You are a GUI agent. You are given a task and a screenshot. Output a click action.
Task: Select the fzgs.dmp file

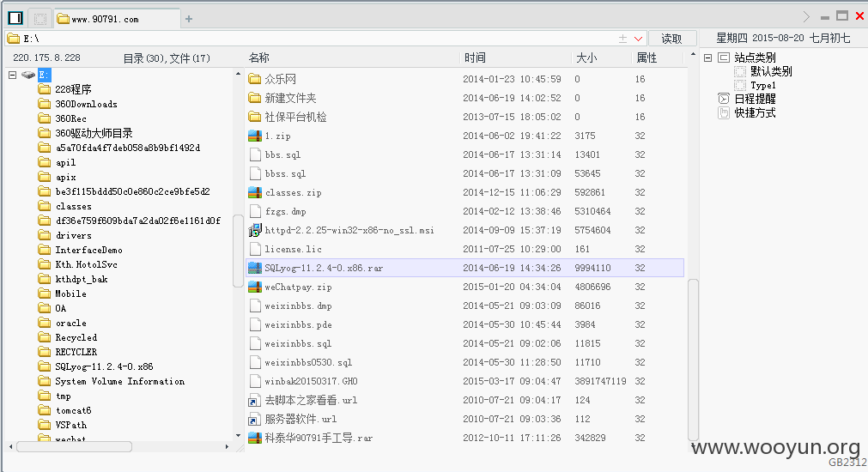pos(285,211)
